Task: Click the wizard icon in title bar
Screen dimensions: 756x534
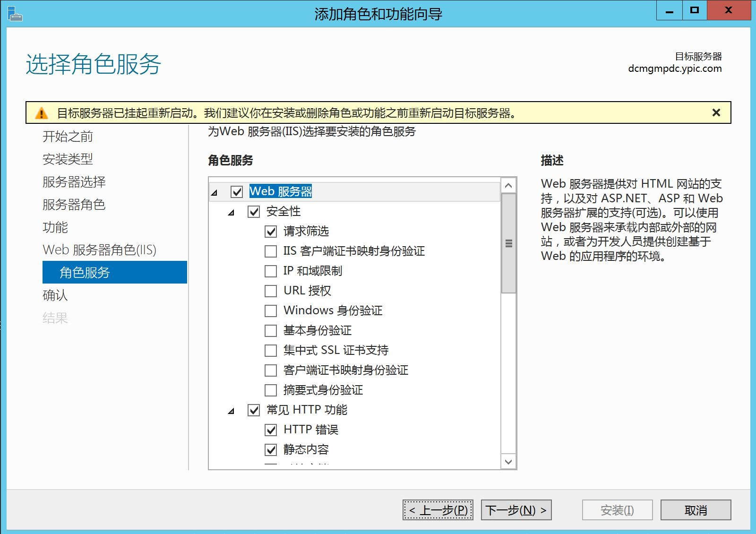Action: (x=15, y=14)
